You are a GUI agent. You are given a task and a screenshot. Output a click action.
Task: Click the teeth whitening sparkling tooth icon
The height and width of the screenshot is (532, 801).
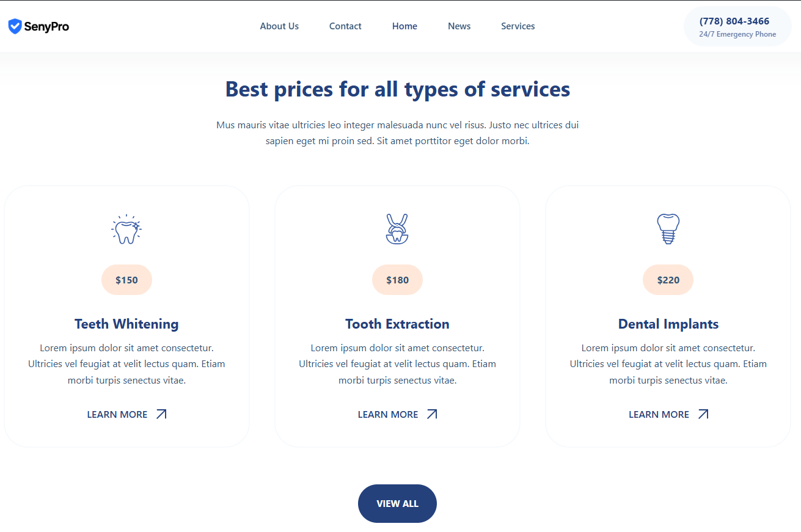126,230
